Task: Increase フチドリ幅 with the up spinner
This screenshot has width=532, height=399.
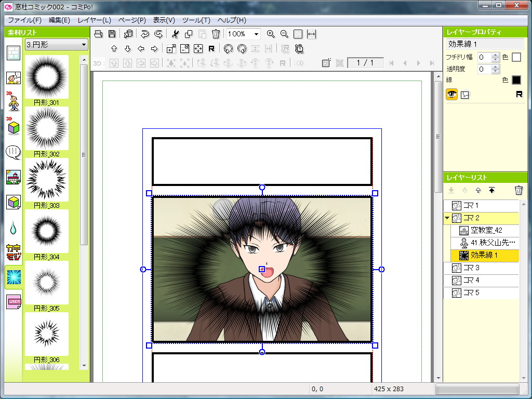Action: (496, 55)
